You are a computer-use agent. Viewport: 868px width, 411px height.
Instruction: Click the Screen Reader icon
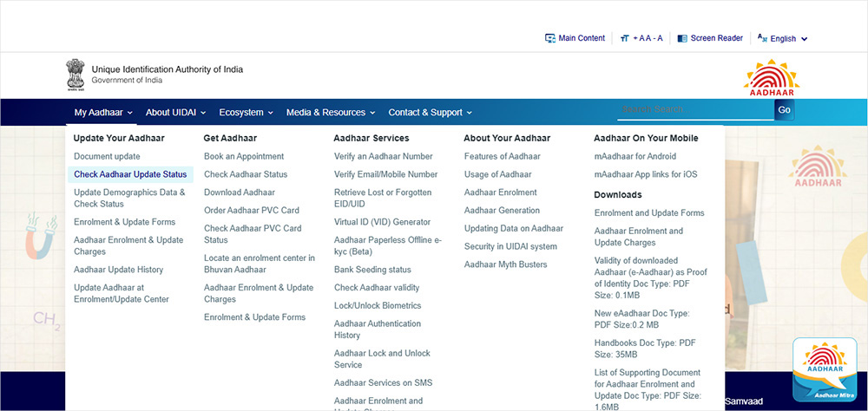coord(682,38)
